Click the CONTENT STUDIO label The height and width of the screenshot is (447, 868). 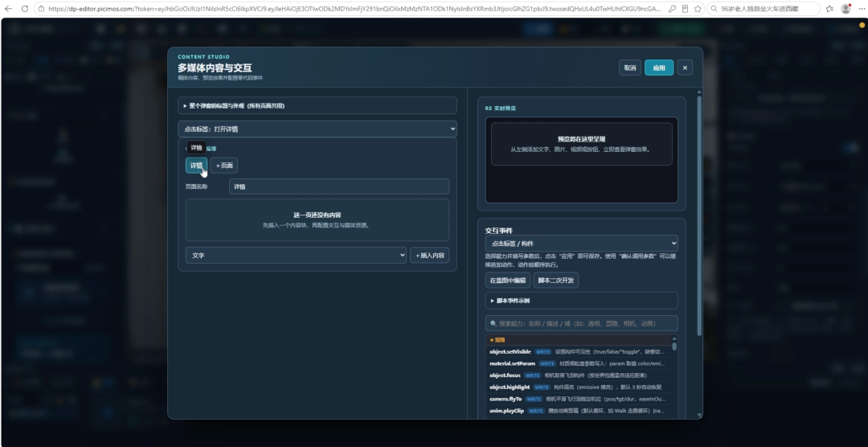(x=203, y=57)
